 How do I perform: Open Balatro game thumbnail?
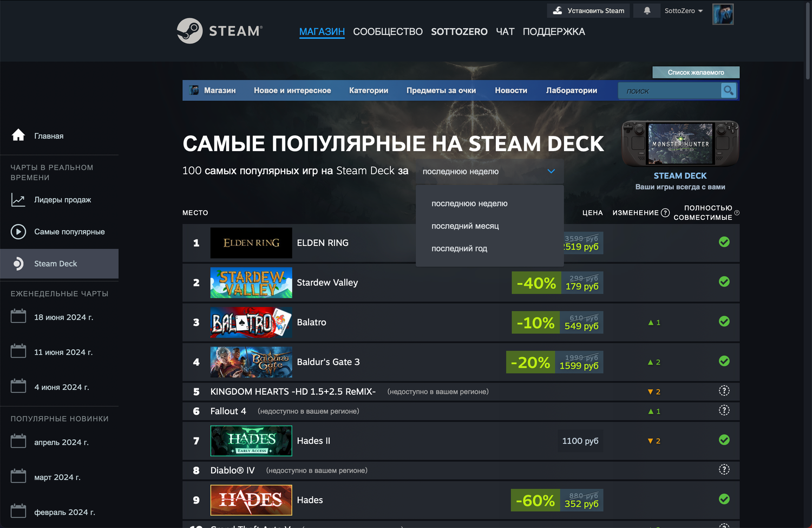[251, 322]
